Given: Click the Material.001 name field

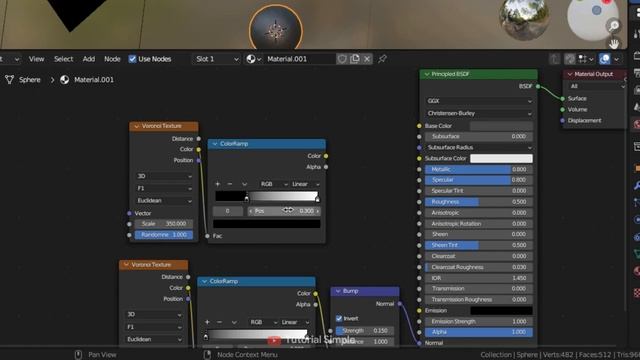Looking at the screenshot, I should [x=300, y=59].
